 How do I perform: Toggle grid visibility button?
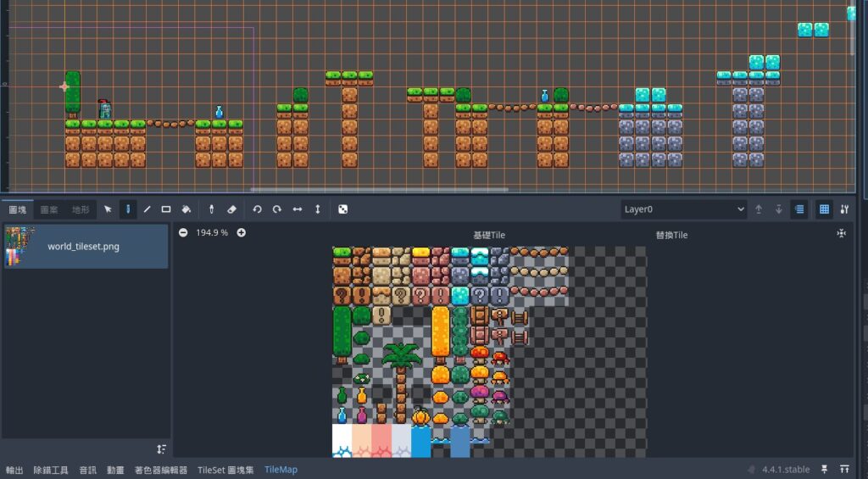[824, 209]
